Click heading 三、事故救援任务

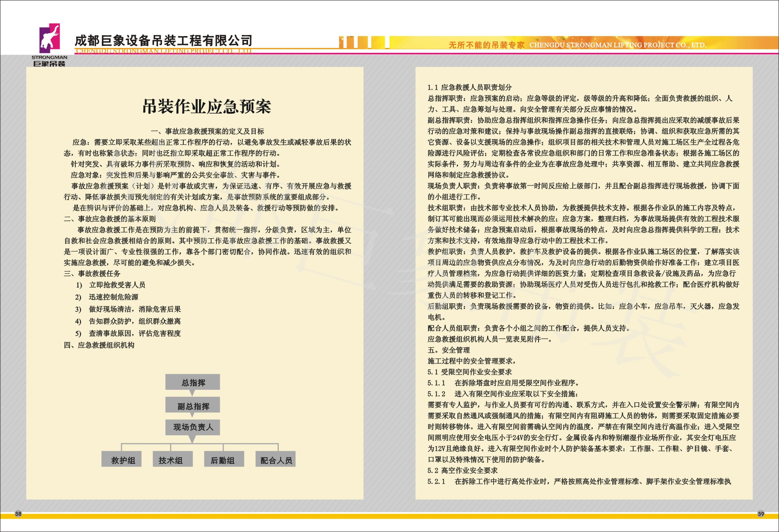pyautogui.click(x=92, y=273)
